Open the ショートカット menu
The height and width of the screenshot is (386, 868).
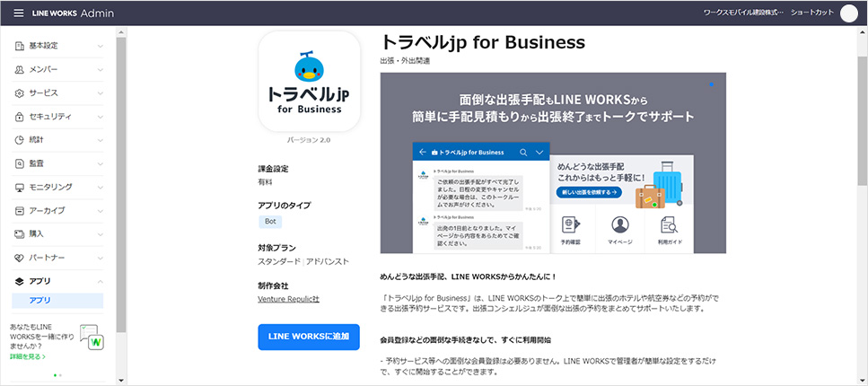pyautogui.click(x=811, y=13)
